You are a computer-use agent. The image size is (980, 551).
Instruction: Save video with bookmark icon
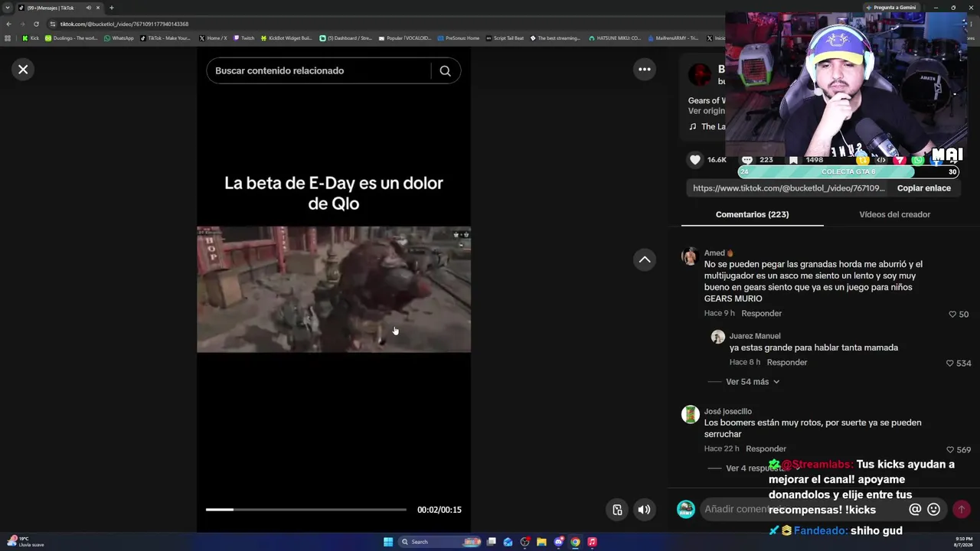794,160
